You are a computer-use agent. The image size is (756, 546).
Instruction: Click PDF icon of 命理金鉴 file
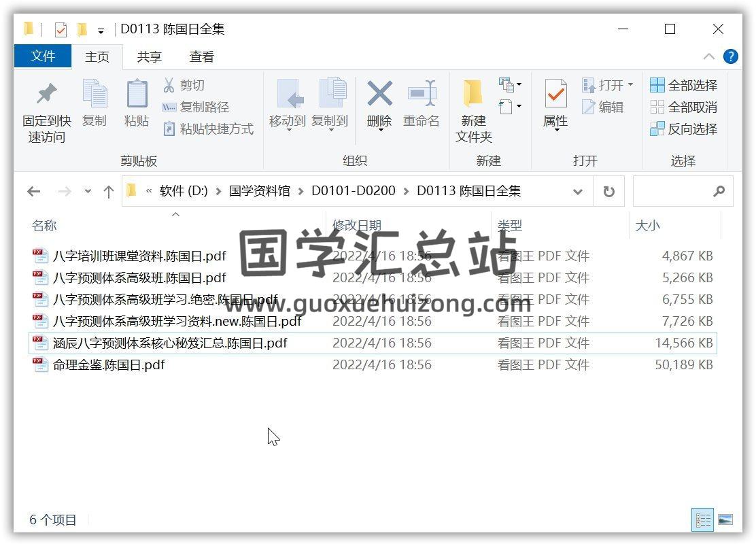[x=40, y=364]
